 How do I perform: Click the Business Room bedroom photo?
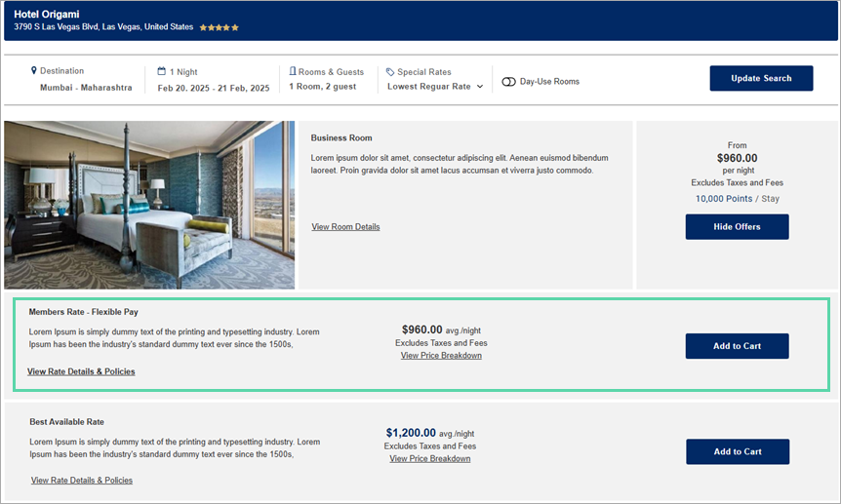(149, 205)
